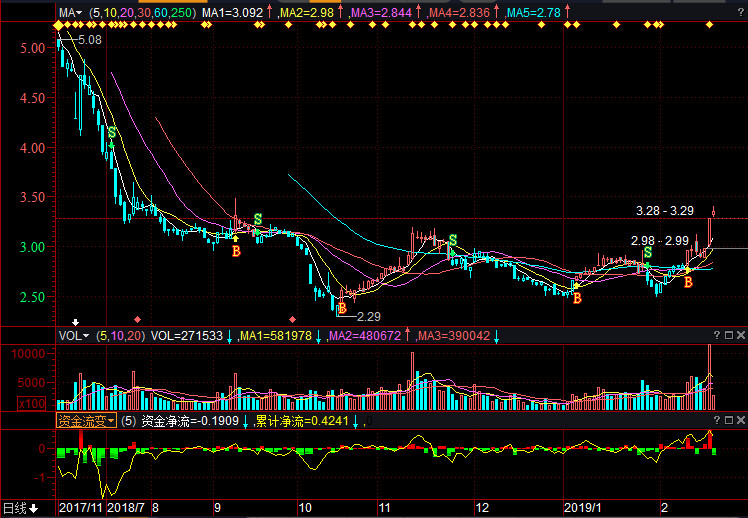Open the MA indicator dropdown

[x=69, y=14]
